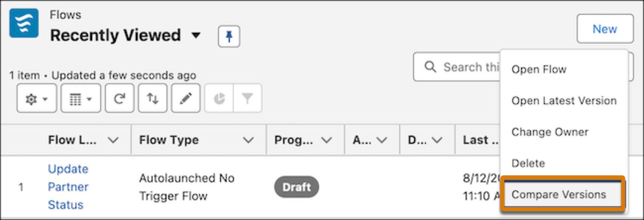Choose Open Latest Version menu item
This screenshot has height=220, width=644.
[x=564, y=100]
